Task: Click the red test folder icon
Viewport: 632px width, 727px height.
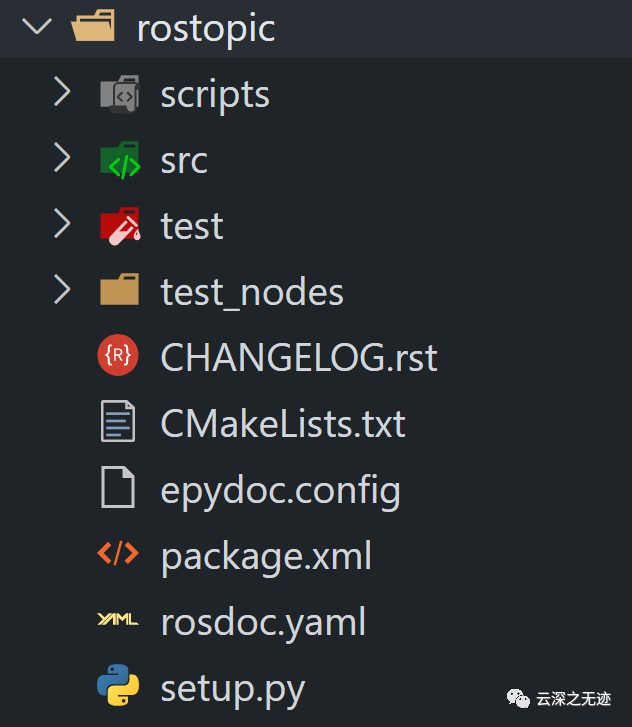Action: [119, 226]
